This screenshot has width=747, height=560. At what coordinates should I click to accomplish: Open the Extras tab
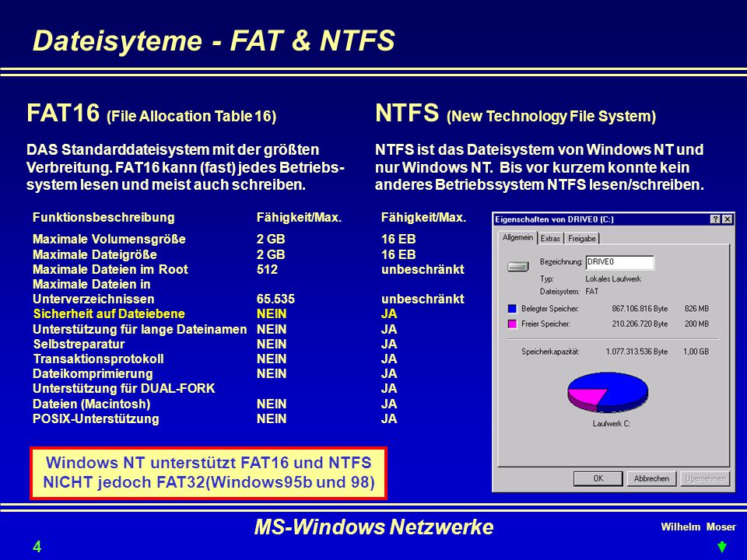tap(550, 239)
